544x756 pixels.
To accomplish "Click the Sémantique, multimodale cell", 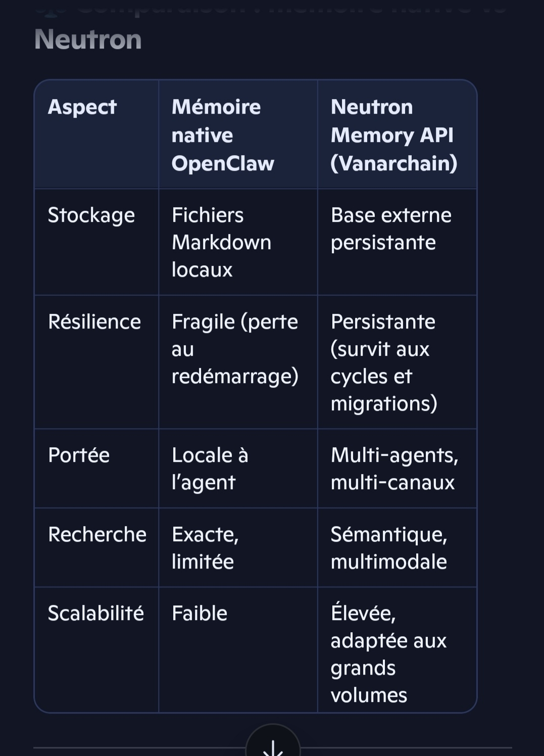I will coord(389,548).
